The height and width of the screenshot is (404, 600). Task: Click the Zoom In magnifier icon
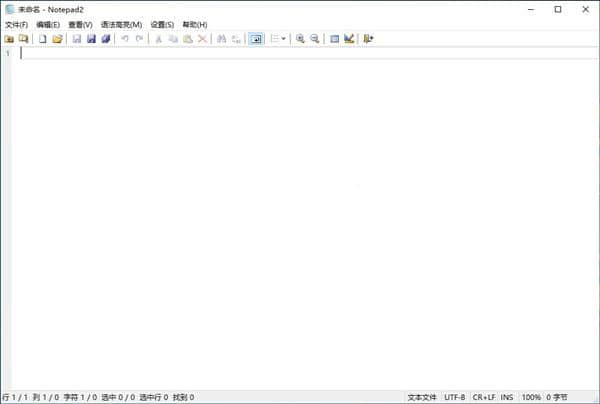[x=300, y=39]
